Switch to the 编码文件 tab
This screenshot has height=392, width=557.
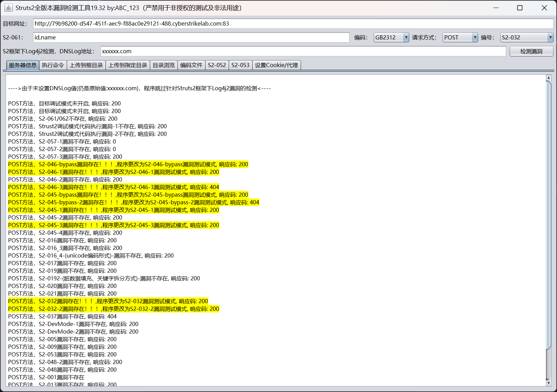coord(191,65)
